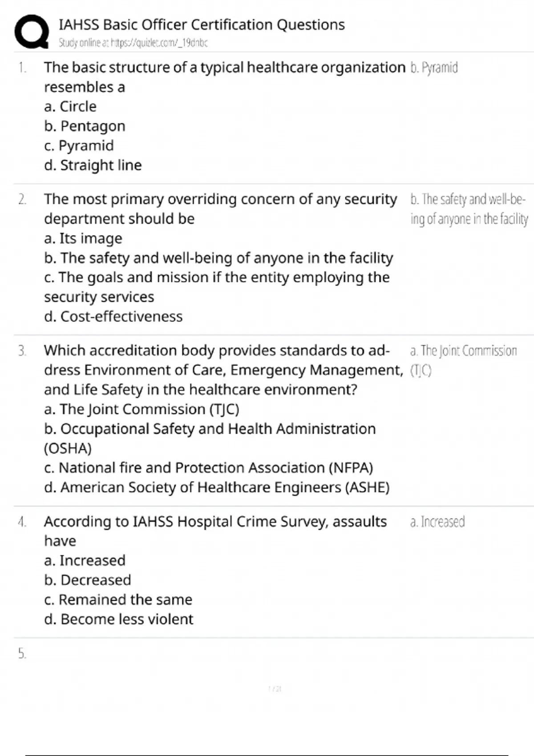
Task: Choose 'c. Pyramid' in the options list
Action: click(79, 146)
